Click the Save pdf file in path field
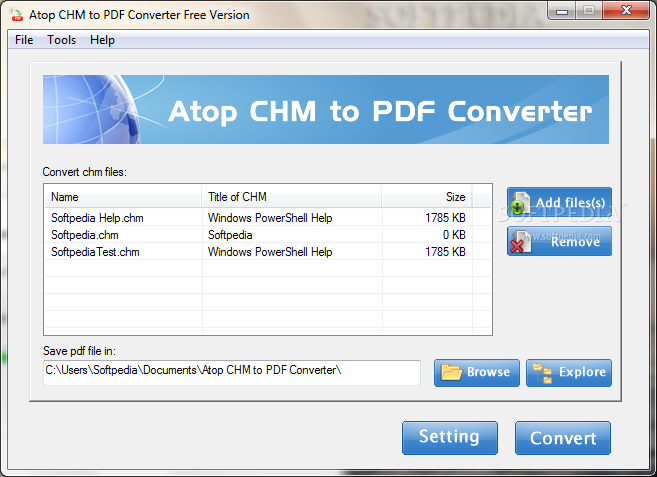657x477 pixels. tap(232, 373)
